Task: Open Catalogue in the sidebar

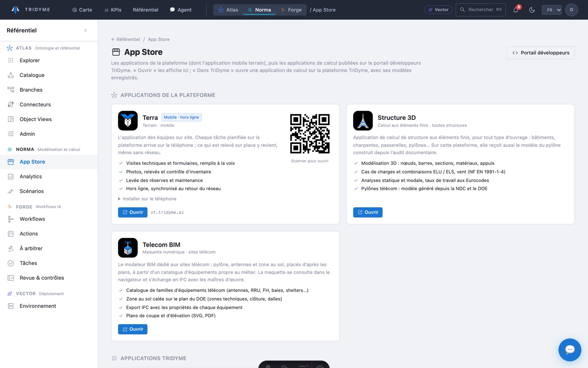Action: point(49,75)
